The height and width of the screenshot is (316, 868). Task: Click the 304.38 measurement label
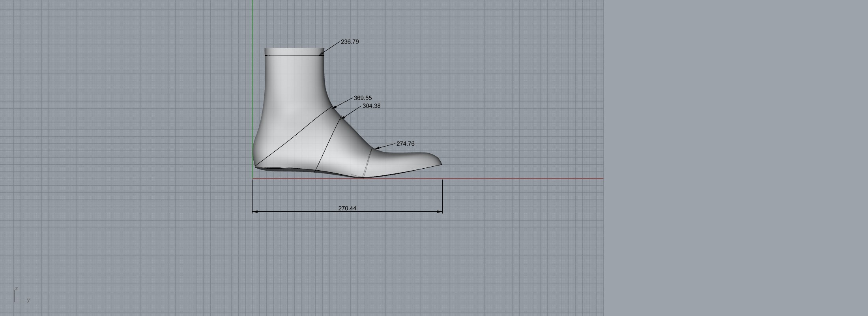coord(371,106)
